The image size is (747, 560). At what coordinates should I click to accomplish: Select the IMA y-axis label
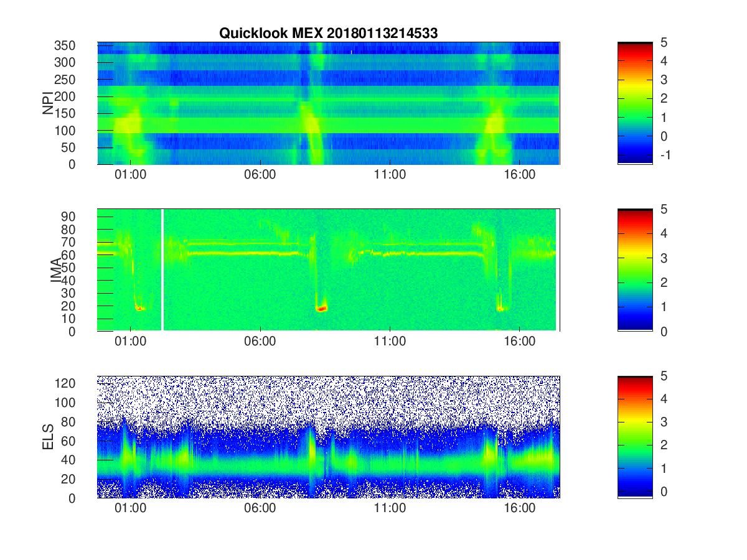point(55,271)
